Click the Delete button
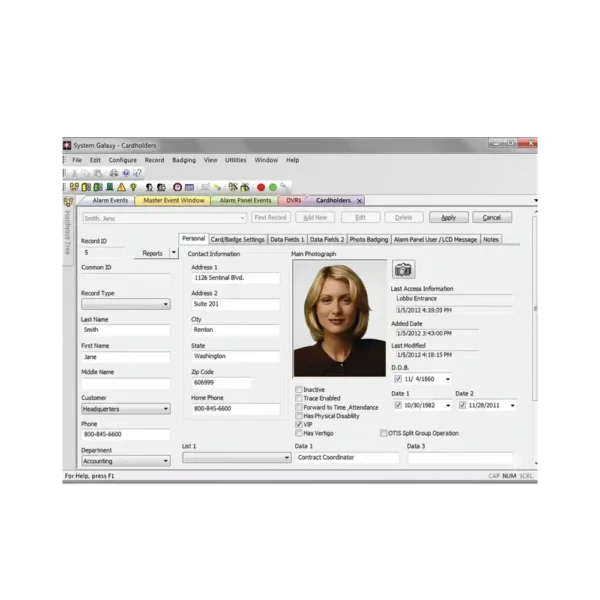Viewport: 600px width, 600px height. [404, 217]
